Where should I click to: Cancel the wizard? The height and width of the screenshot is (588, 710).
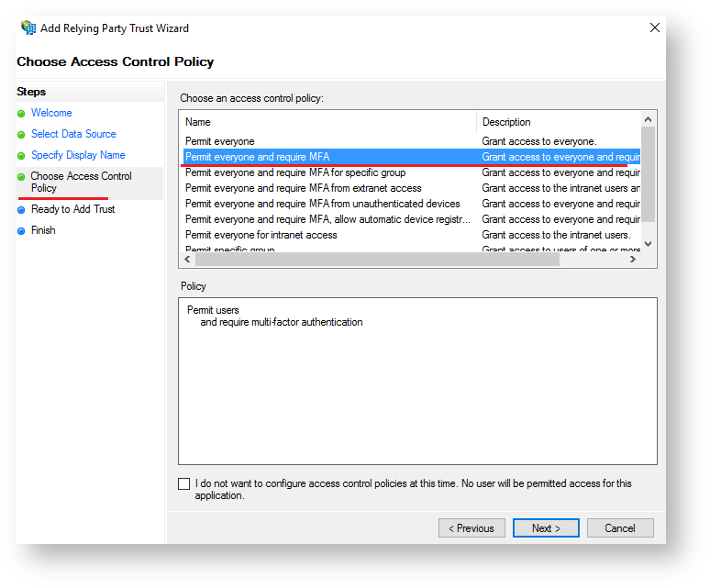(x=620, y=527)
